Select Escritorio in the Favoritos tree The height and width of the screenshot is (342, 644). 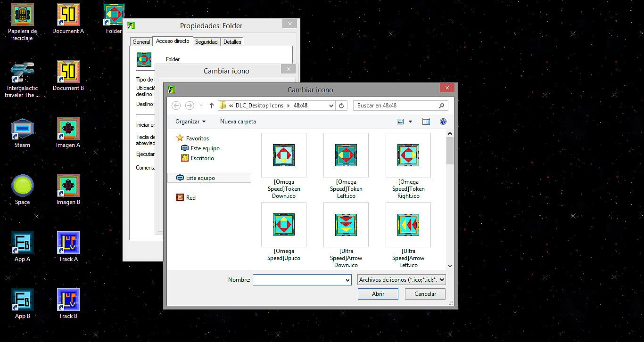pos(202,158)
